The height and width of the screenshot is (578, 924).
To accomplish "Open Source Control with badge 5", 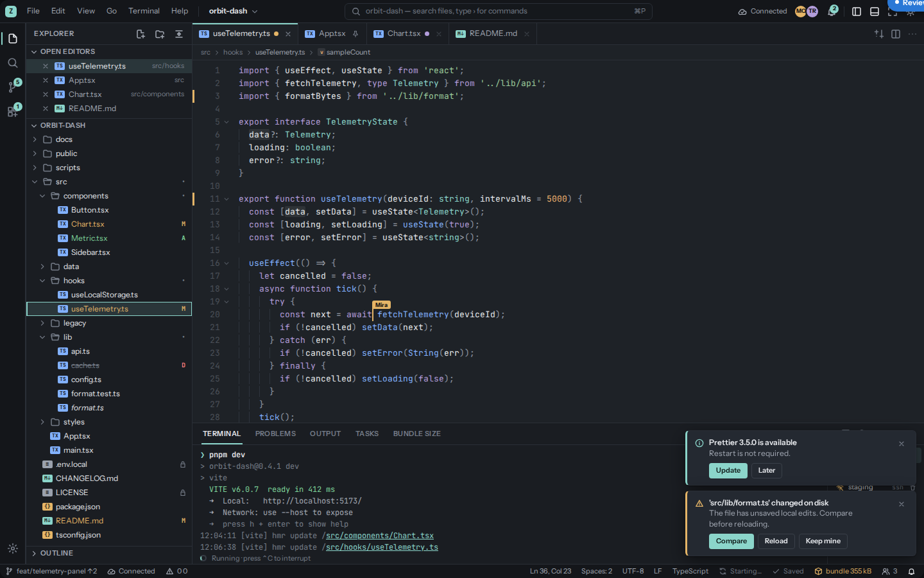I will point(12,87).
